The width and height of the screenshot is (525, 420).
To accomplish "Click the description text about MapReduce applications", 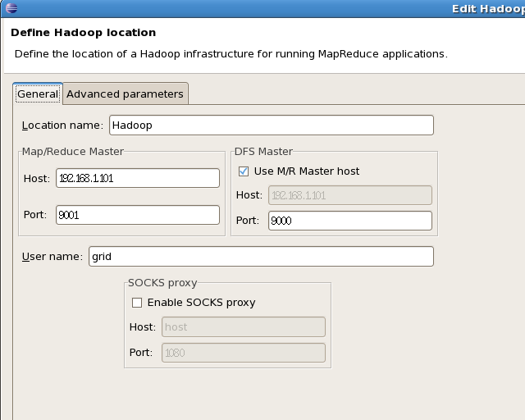I will [x=231, y=54].
